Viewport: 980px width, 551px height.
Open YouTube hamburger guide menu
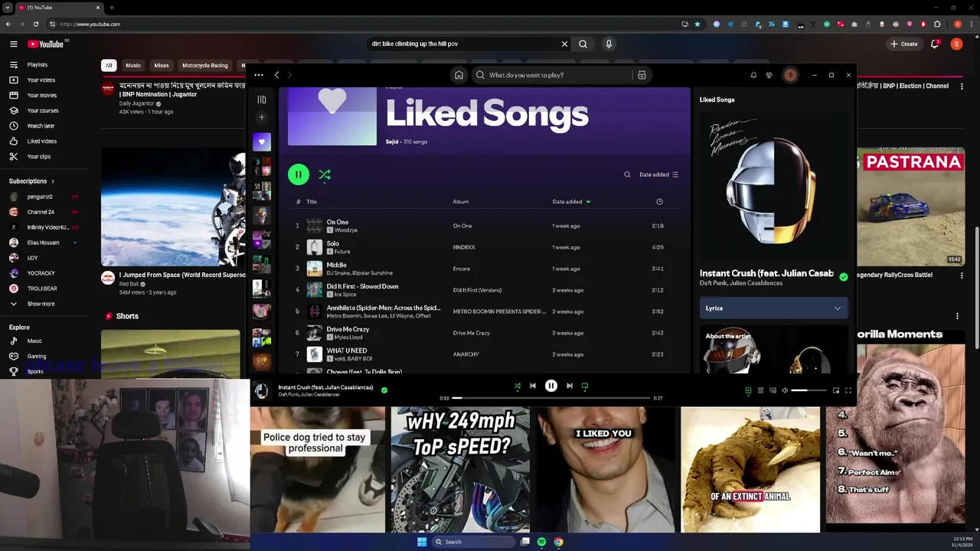click(13, 44)
